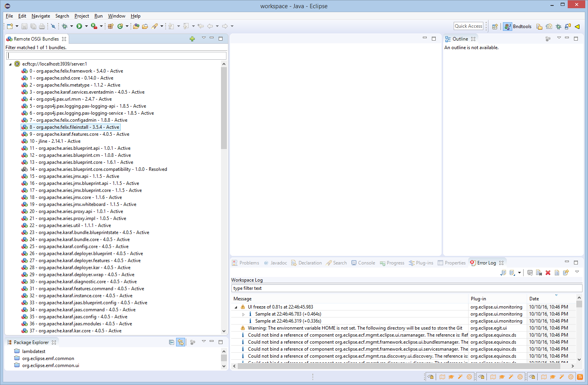Click the Quick Access search field
The height and width of the screenshot is (385, 588).
(469, 26)
